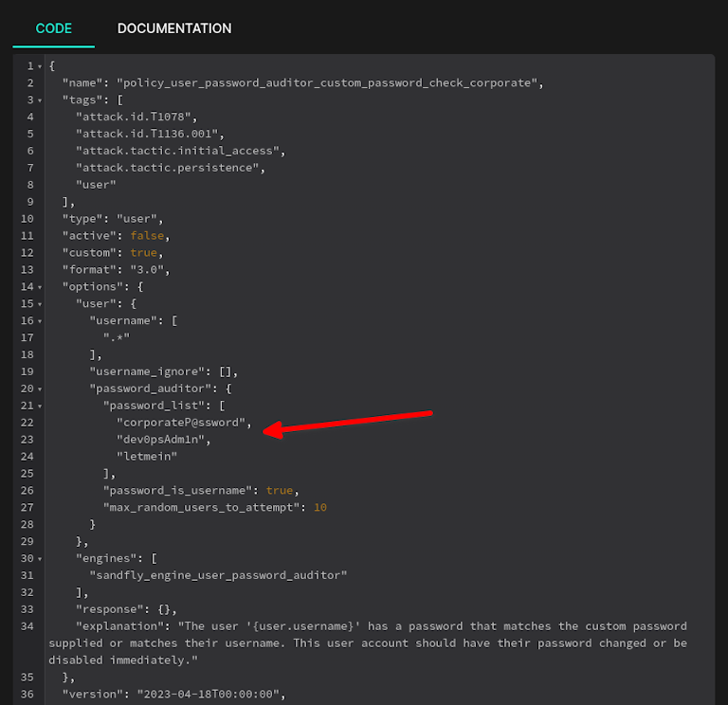Collapse the "tags" array fold arrow
Image resolution: width=728 pixels, height=705 pixels.
[40, 100]
